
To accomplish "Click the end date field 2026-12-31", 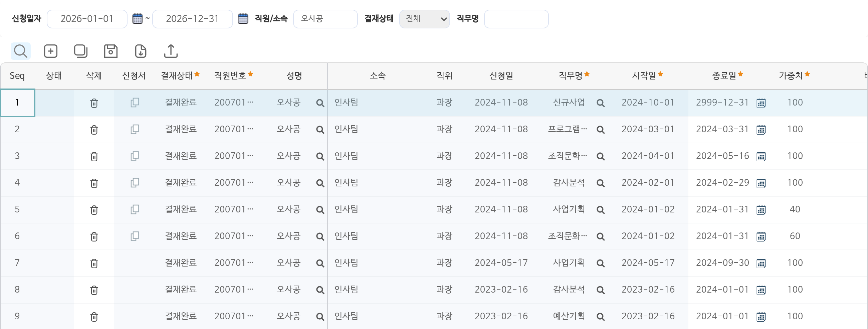I will point(192,19).
